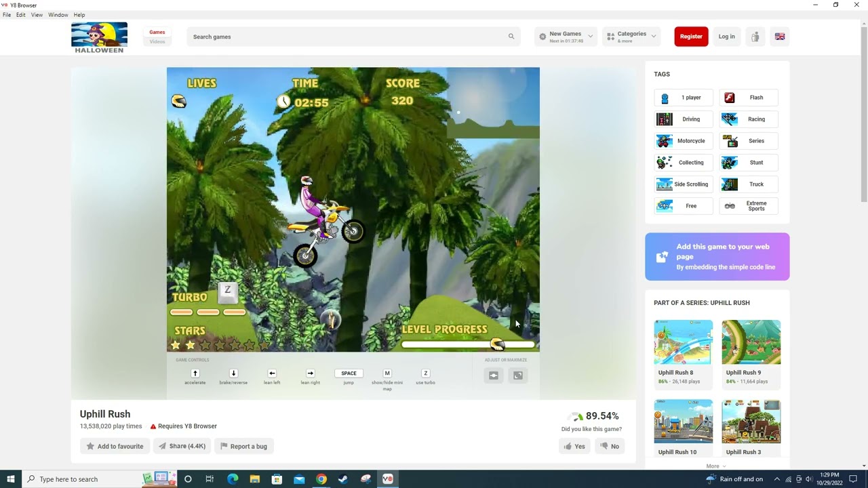Click the Motorcycle tag icon
Image resolution: width=868 pixels, height=488 pixels.
(x=665, y=141)
